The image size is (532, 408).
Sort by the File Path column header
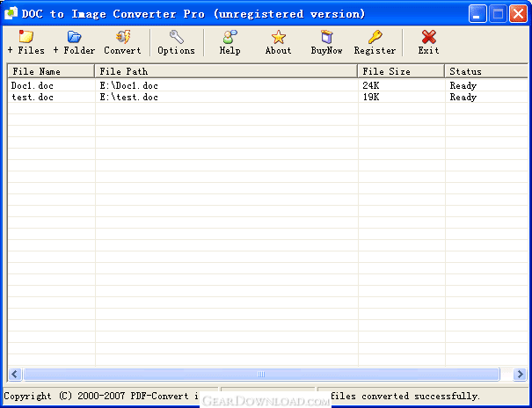point(226,71)
